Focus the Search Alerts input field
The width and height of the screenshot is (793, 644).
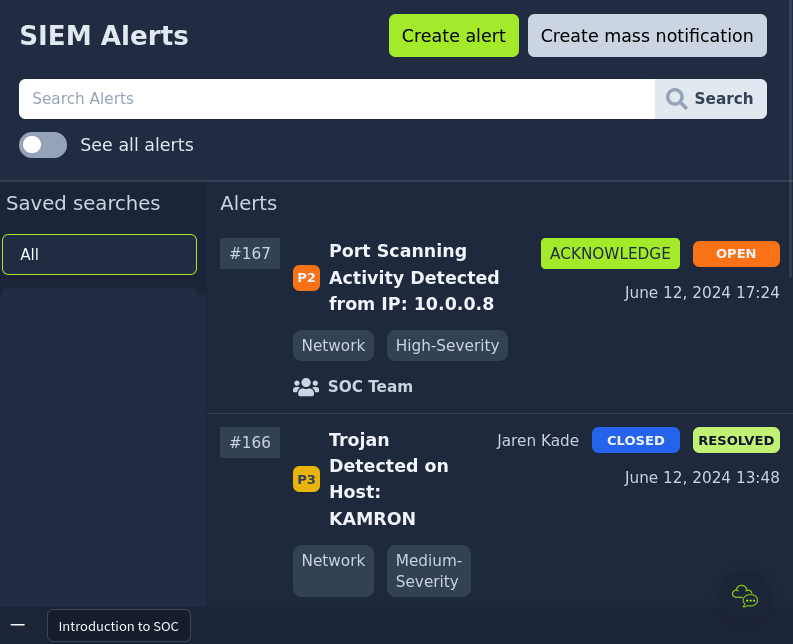[x=336, y=99]
